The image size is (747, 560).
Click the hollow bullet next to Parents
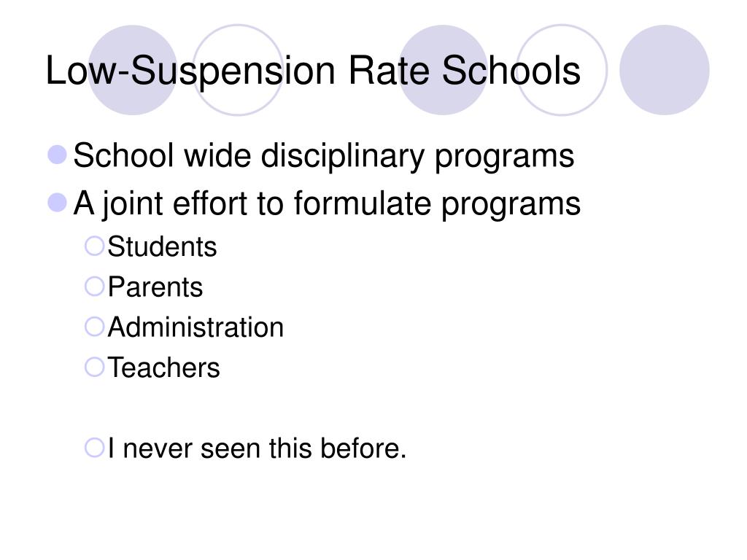point(94,287)
